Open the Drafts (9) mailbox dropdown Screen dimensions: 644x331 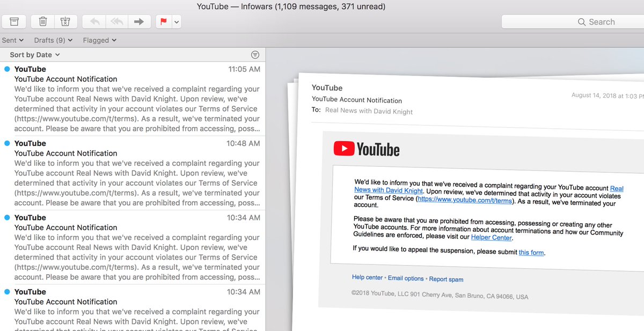point(53,40)
